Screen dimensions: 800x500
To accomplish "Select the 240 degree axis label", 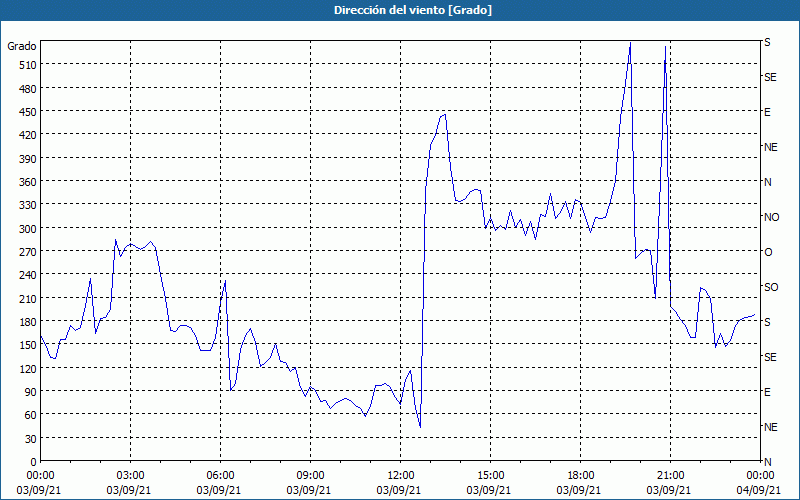I will [x=28, y=275].
